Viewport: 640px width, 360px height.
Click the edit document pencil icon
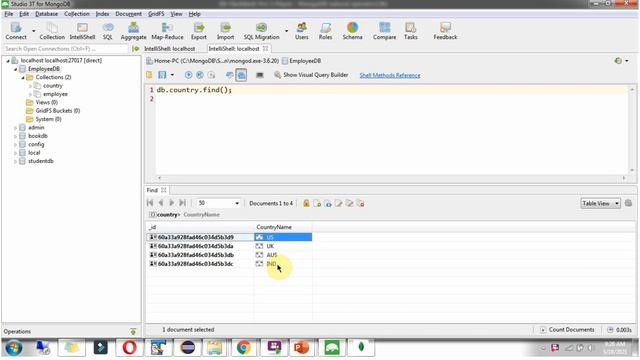(x=338, y=203)
